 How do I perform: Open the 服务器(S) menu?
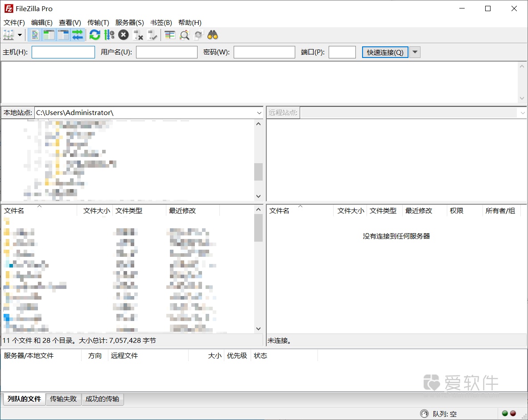pos(129,23)
